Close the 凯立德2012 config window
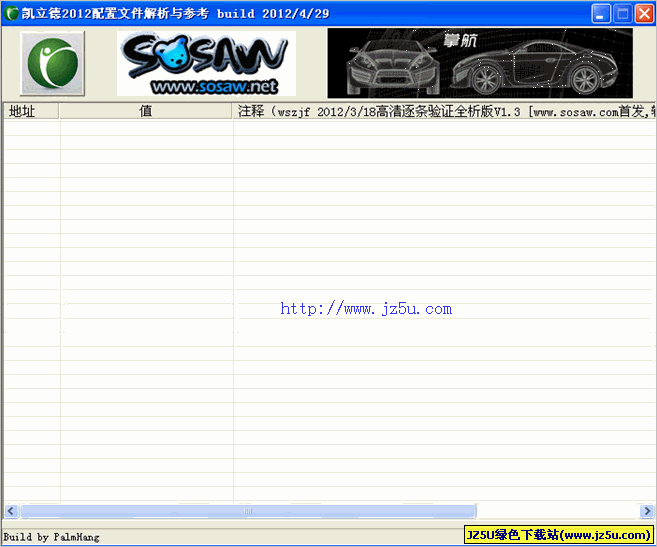The width and height of the screenshot is (657, 547). point(644,14)
